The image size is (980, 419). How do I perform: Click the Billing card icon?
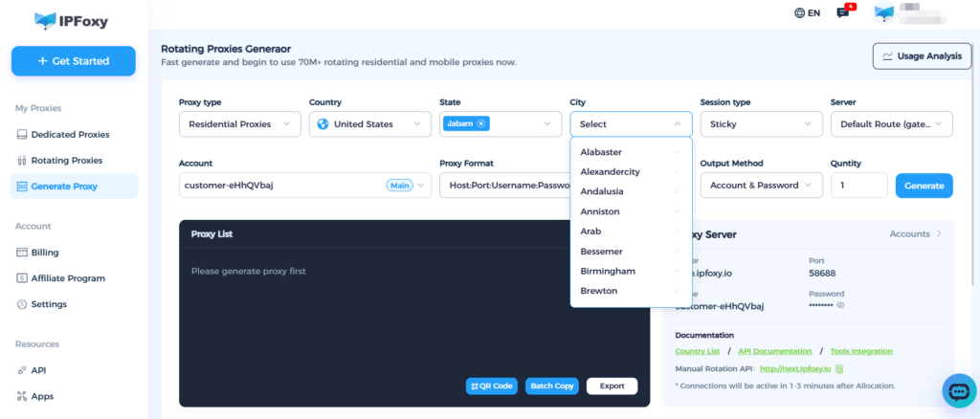click(21, 253)
